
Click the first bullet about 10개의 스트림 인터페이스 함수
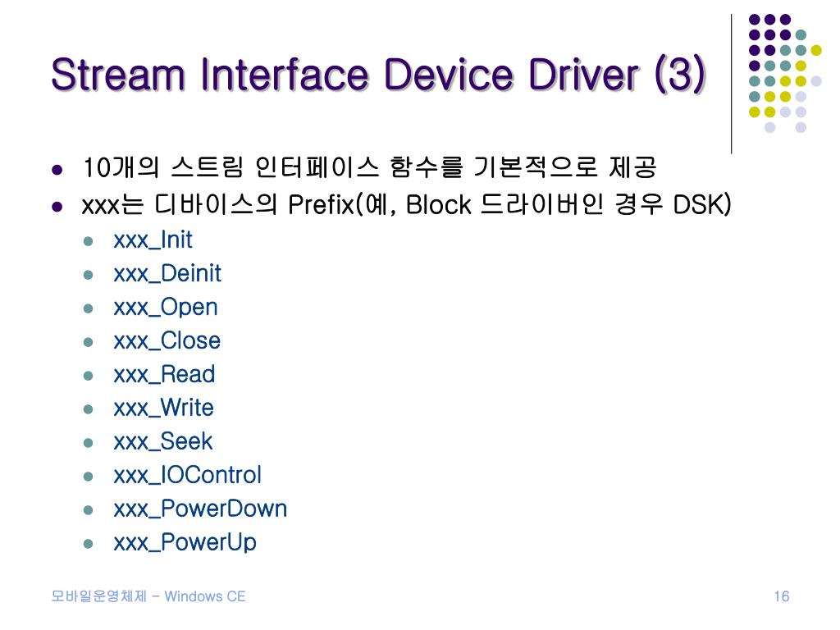click(x=369, y=167)
